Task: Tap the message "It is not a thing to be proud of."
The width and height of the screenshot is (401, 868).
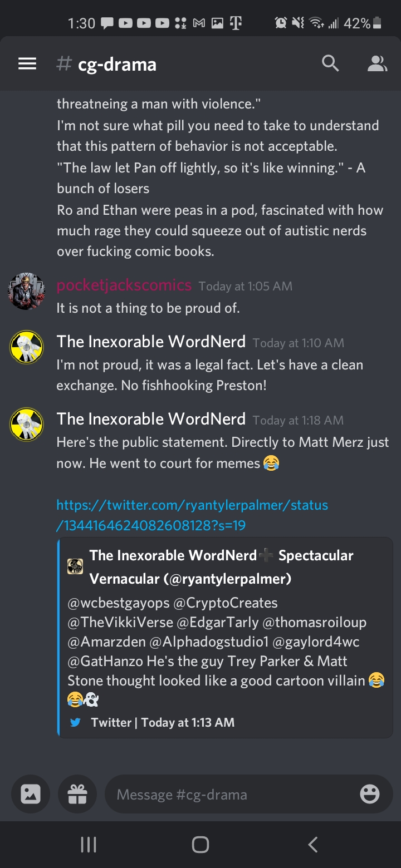Action: click(148, 308)
